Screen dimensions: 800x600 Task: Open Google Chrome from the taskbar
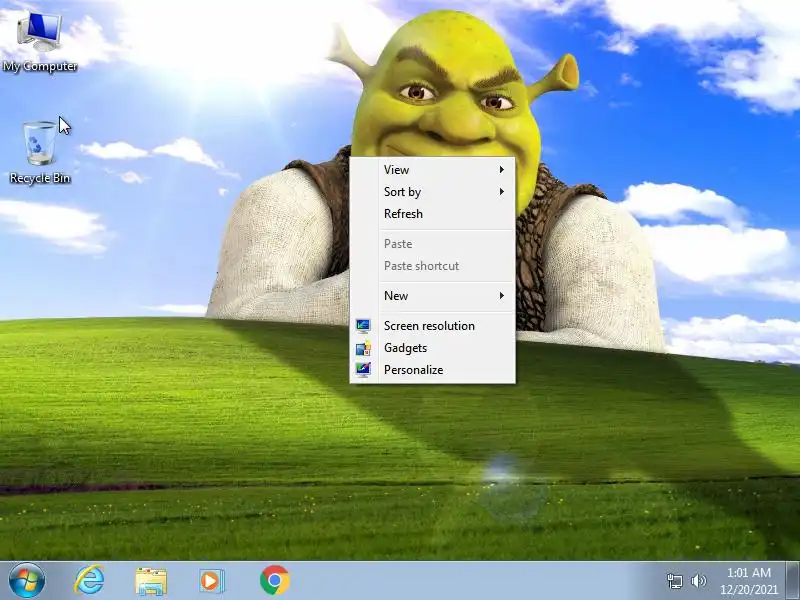274,580
